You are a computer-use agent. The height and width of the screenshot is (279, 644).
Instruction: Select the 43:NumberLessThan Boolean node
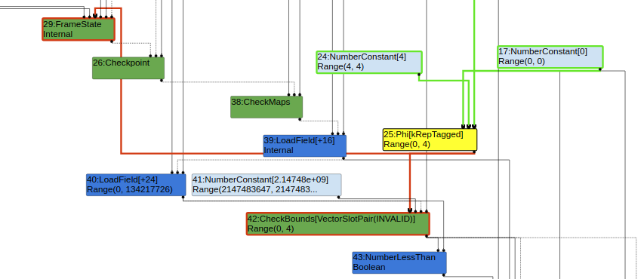[x=399, y=262]
